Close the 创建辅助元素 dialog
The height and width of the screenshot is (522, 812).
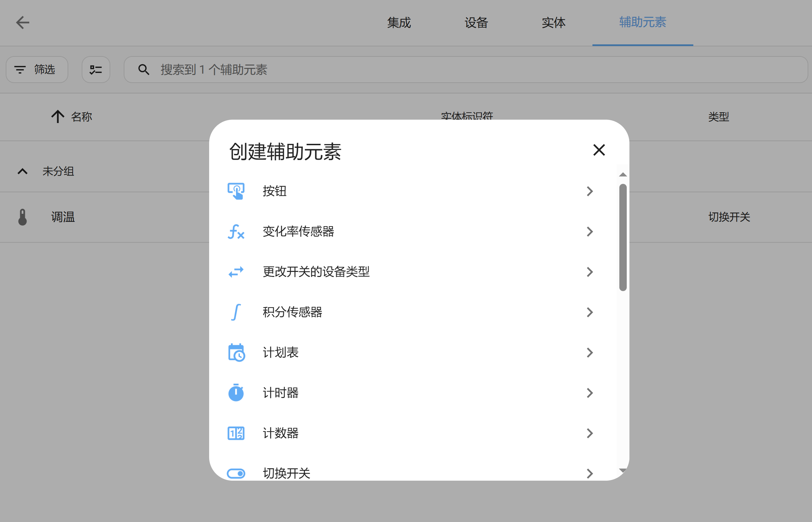coord(599,150)
